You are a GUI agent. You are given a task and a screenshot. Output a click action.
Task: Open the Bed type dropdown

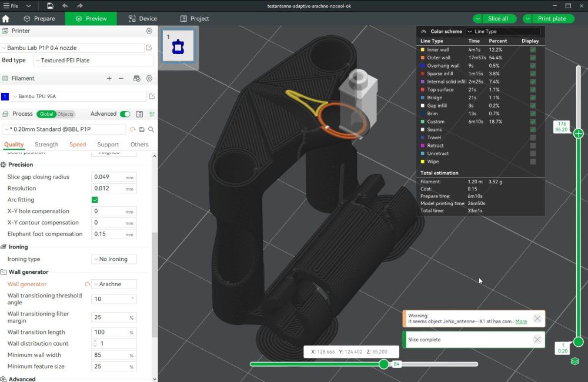pyautogui.click(x=93, y=61)
